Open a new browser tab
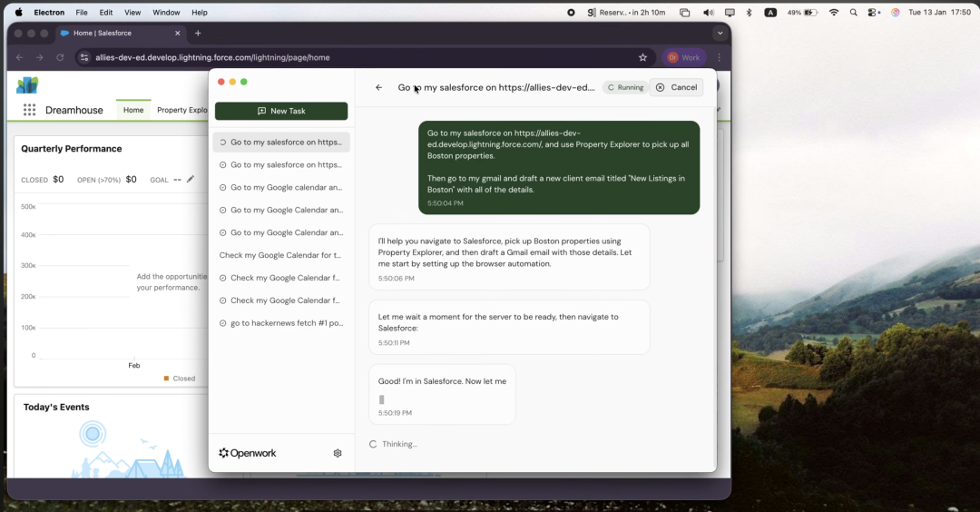The image size is (980, 512). tap(198, 33)
